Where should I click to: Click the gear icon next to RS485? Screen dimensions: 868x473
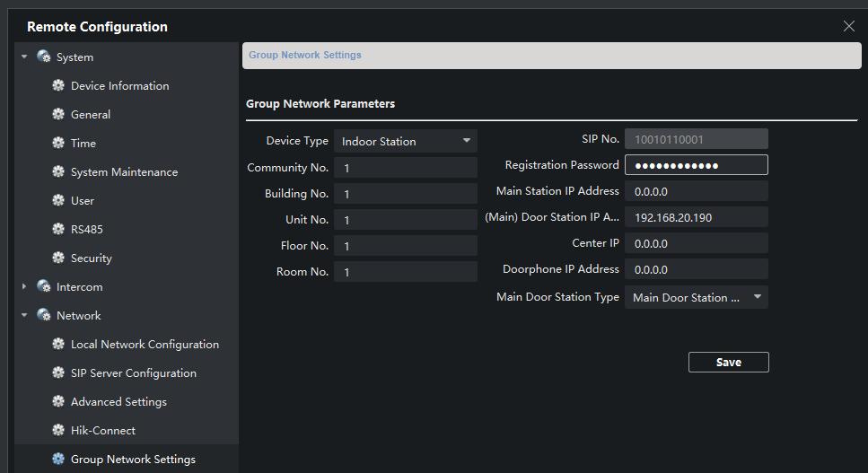58,230
